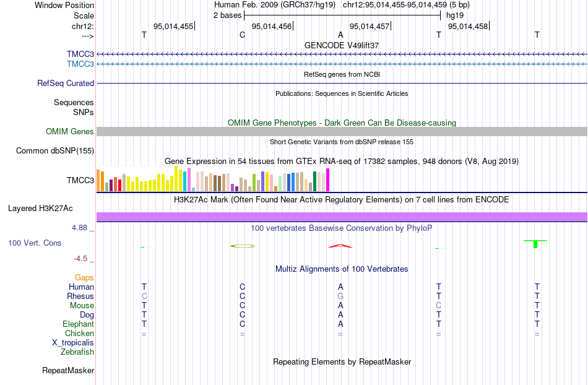Click the 95,014,455 coordinate label

click(x=173, y=26)
